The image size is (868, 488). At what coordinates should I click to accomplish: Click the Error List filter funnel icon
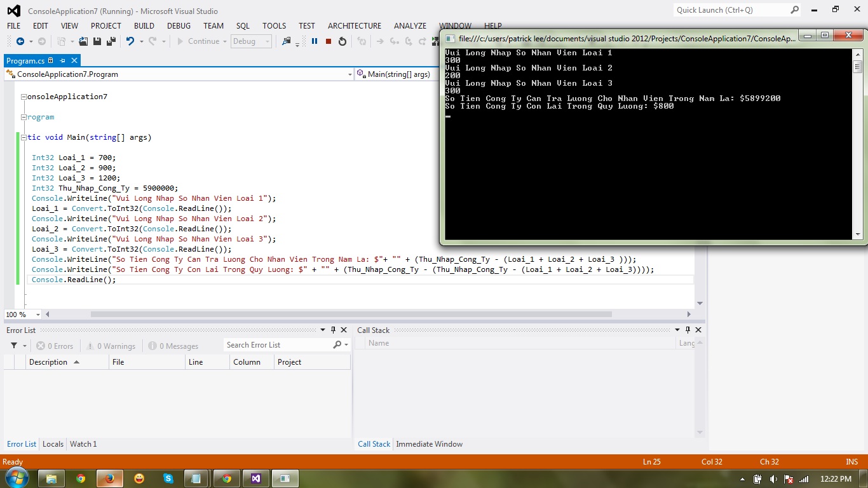point(14,346)
